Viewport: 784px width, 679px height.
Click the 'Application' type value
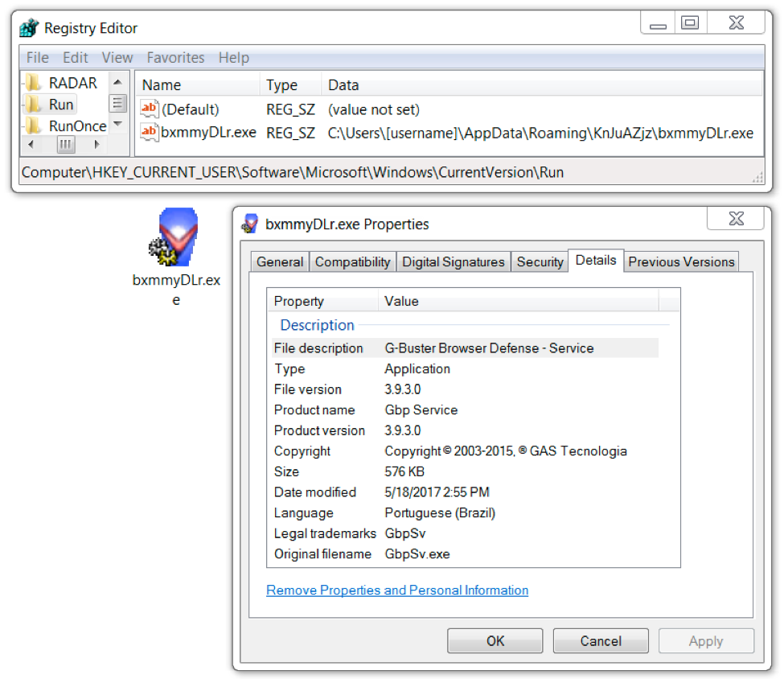point(417,368)
